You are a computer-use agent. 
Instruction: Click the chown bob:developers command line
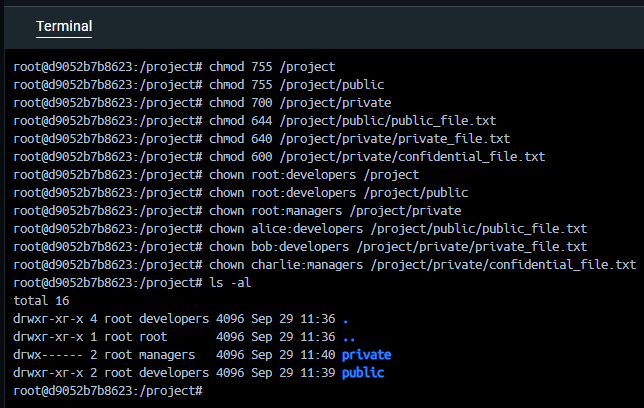[x=398, y=246]
